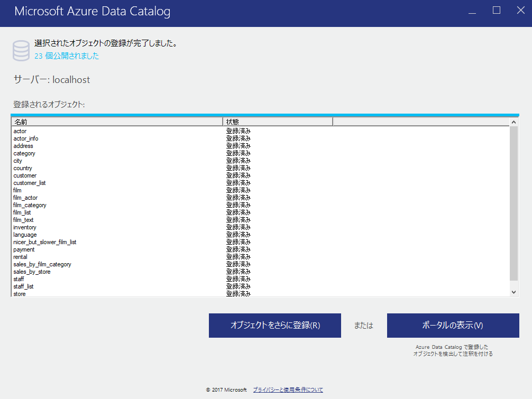Open the privacy and terms link
Viewport: 532px width, 399px height.
tap(288, 390)
